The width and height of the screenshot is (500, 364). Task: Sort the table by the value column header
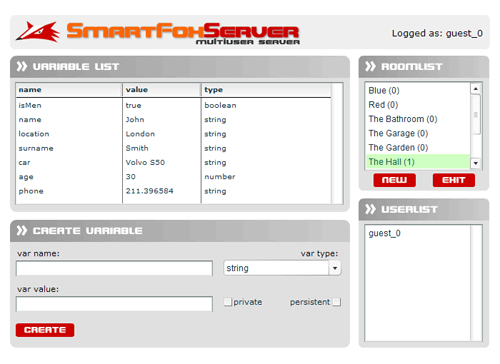tap(162, 90)
